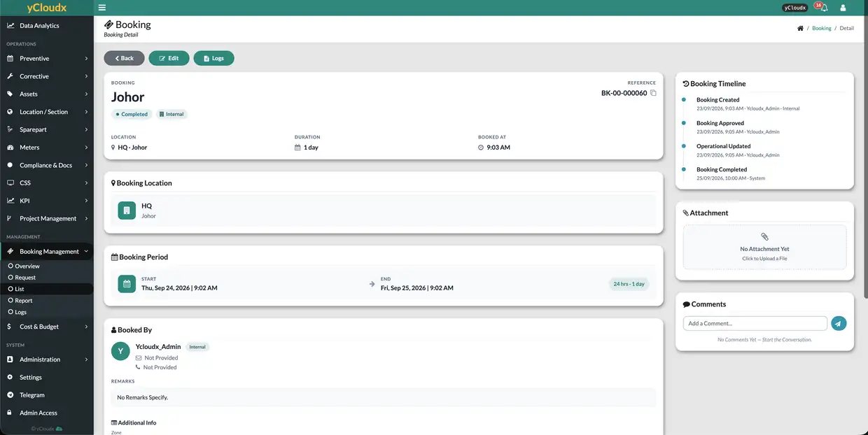The height and width of the screenshot is (435, 868).
Task: Click the Edit booking button
Action: tap(169, 58)
